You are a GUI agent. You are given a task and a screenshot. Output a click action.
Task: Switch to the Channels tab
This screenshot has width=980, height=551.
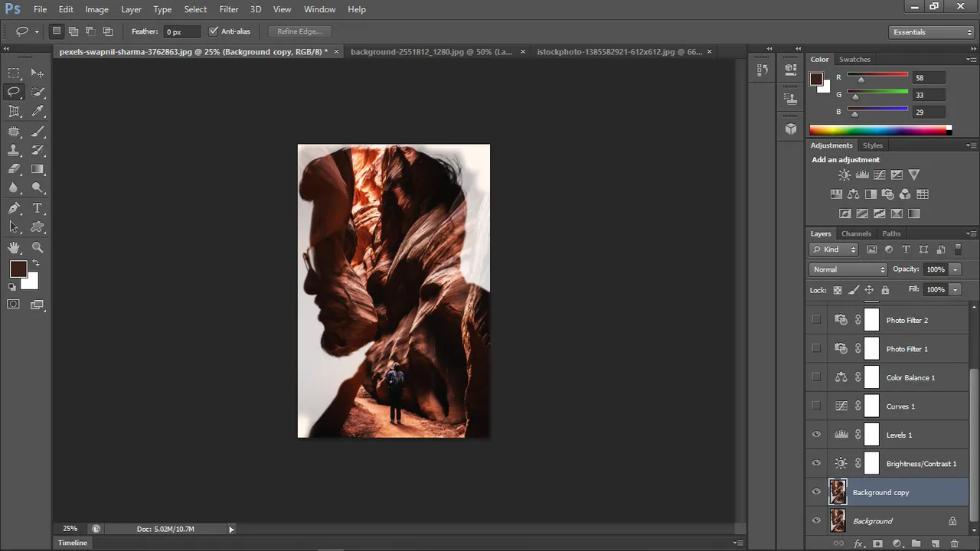click(856, 233)
